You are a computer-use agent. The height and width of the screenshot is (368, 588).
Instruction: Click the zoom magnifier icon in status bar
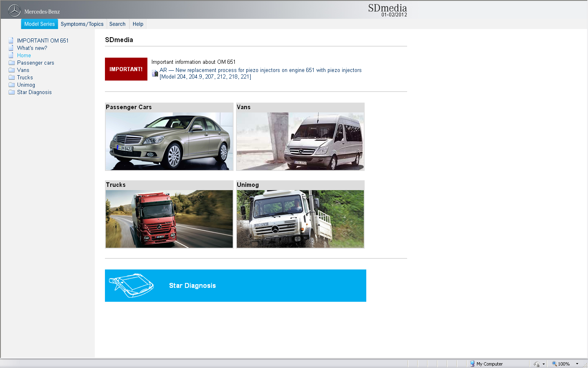(555, 364)
